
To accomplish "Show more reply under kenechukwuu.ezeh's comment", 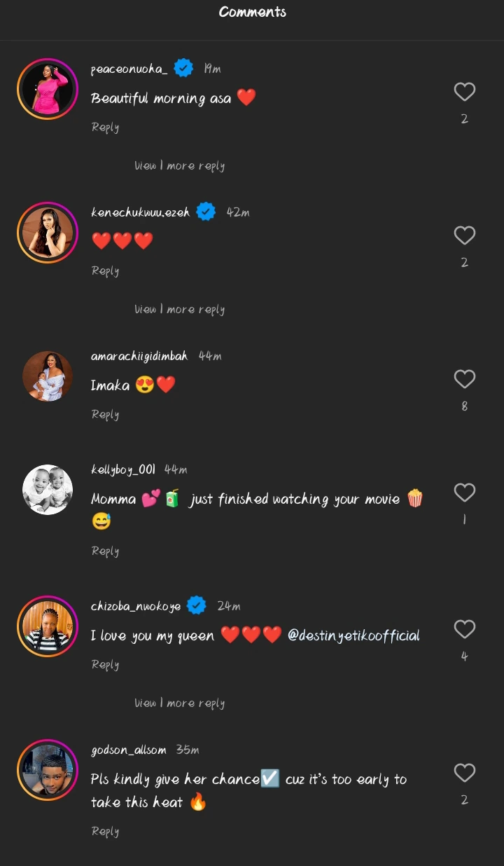I will coord(180,310).
